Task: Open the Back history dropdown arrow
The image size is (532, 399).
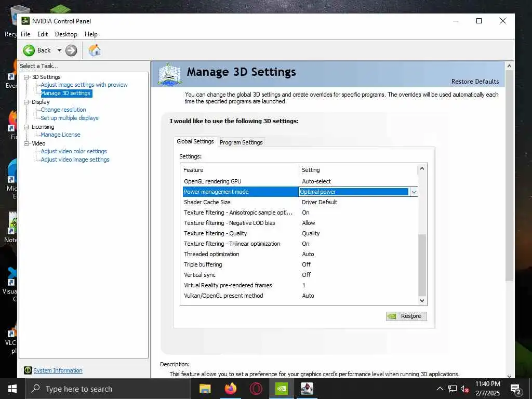Action: (59, 50)
